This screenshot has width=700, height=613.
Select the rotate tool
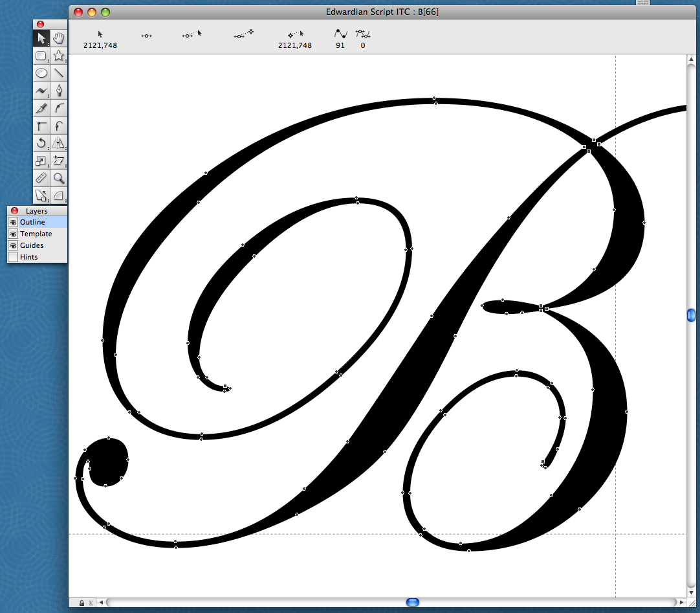pyautogui.click(x=41, y=143)
